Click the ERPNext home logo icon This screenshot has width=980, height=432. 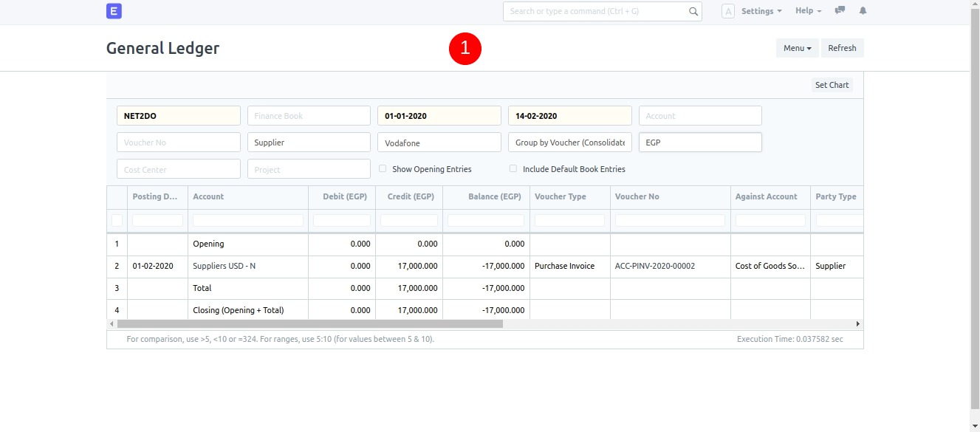pos(114,11)
